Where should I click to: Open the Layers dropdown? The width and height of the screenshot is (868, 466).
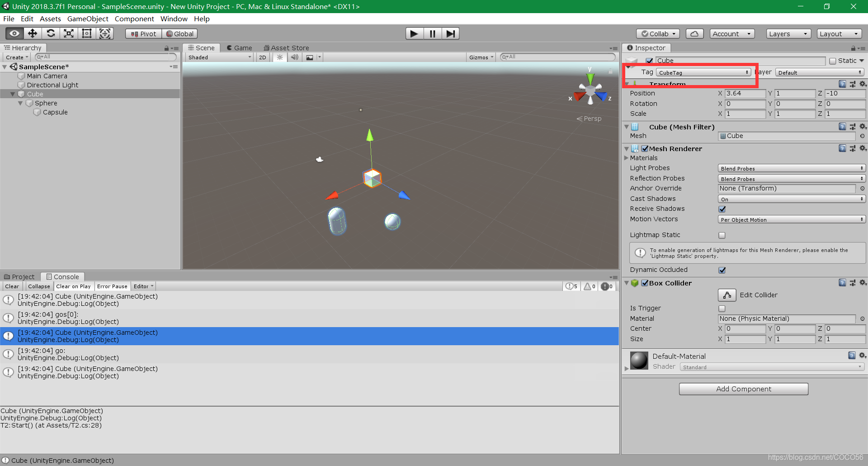tap(788, 34)
